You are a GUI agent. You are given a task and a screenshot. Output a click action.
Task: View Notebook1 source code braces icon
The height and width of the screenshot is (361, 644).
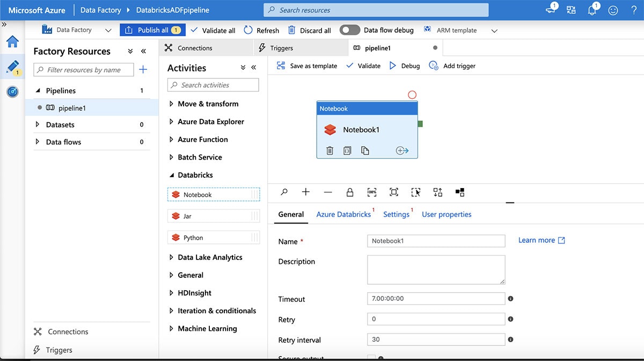click(x=347, y=150)
